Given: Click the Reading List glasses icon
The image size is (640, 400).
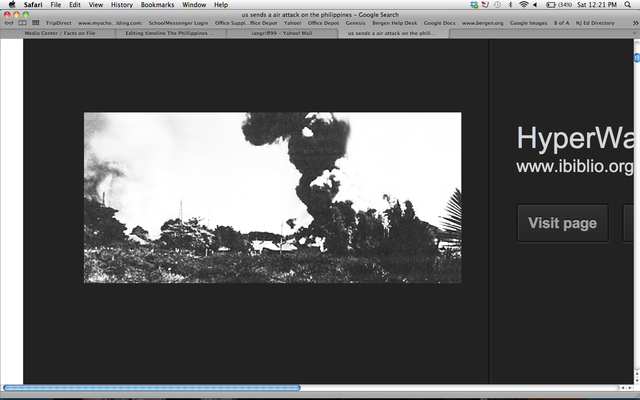Looking at the screenshot, I should (x=9, y=23).
